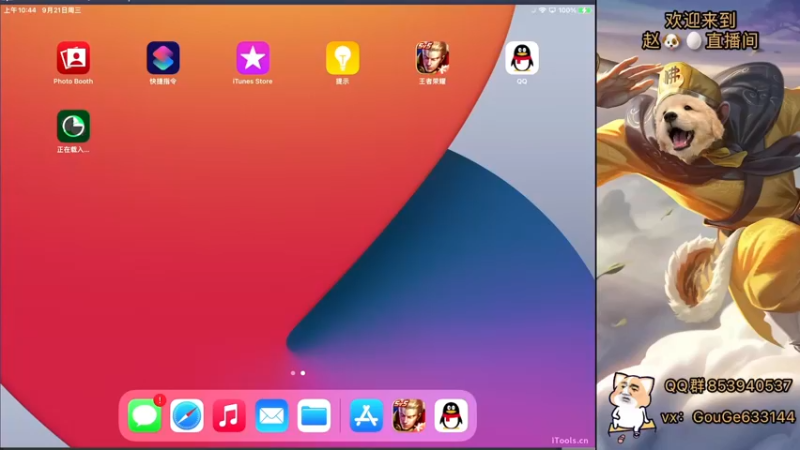Image resolution: width=800 pixels, height=450 pixels.
Task: Tap the Messages red notification badge
Action: tap(160, 401)
